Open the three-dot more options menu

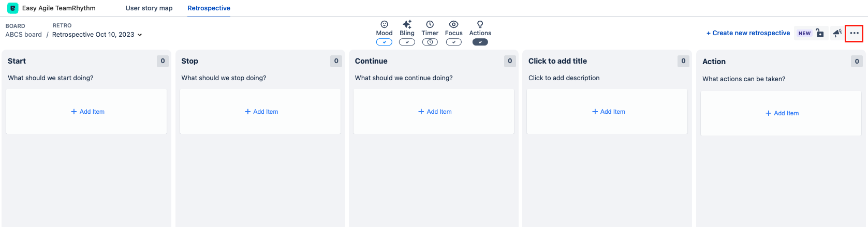(854, 33)
